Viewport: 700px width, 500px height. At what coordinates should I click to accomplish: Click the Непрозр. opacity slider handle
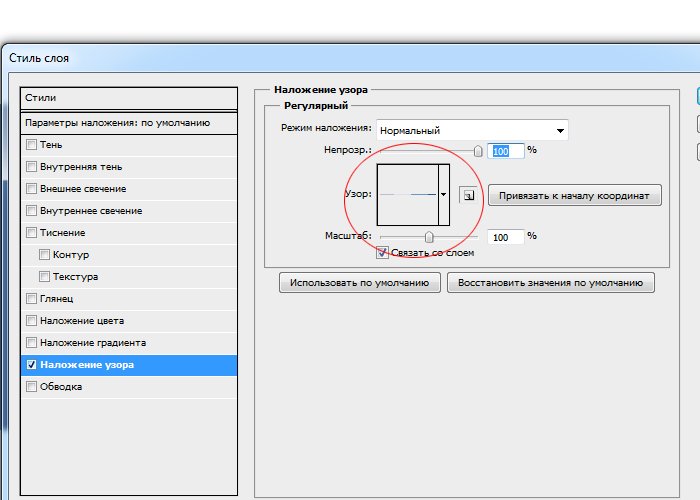pyautogui.click(x=478, y=151)
